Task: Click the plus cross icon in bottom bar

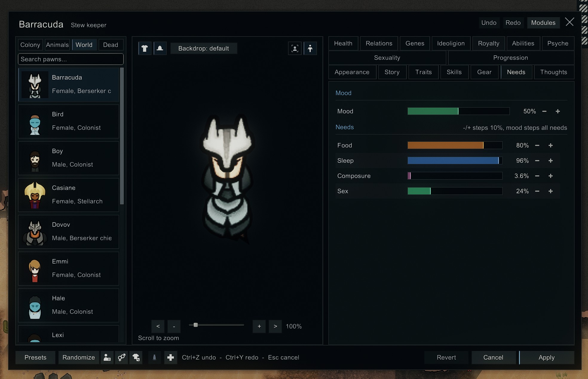Action: click(171, 357)
